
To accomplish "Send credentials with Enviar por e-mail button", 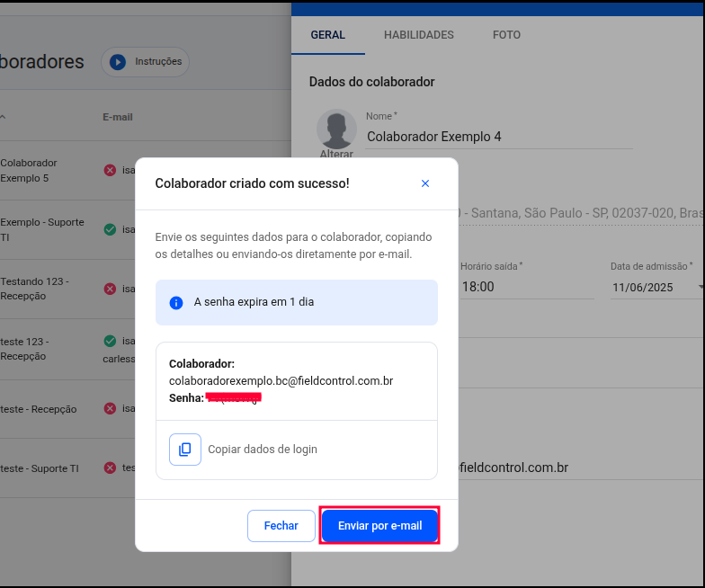I will tap(379, 526).
